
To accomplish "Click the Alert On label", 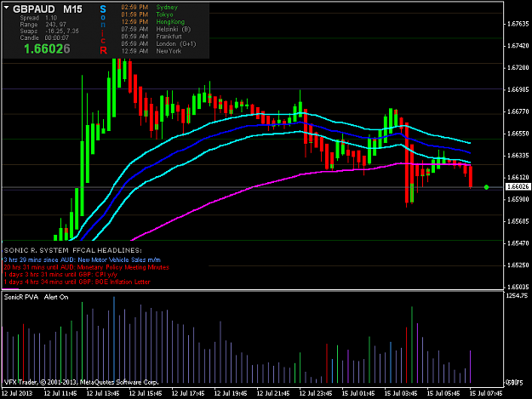I will [56, 297].
